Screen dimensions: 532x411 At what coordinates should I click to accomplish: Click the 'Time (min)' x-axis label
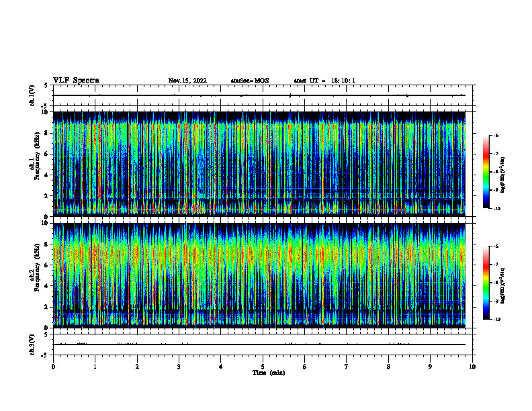point(269,373)
